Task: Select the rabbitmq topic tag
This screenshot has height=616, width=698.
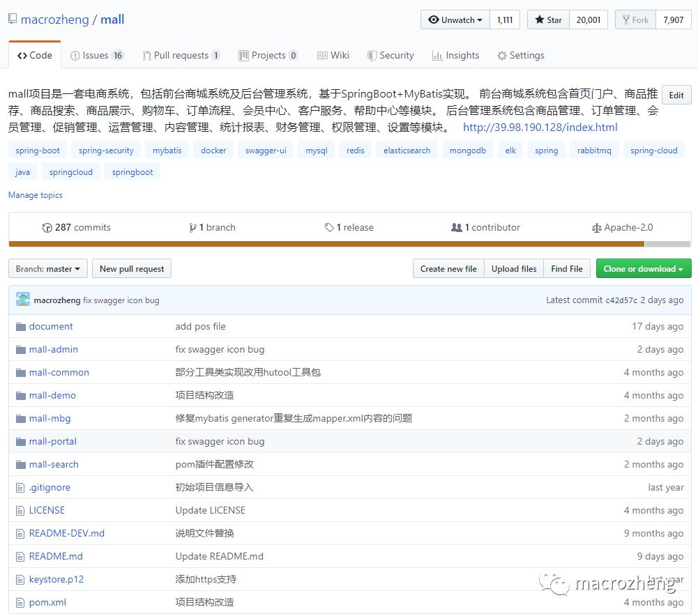Action: tap(594, 151)
